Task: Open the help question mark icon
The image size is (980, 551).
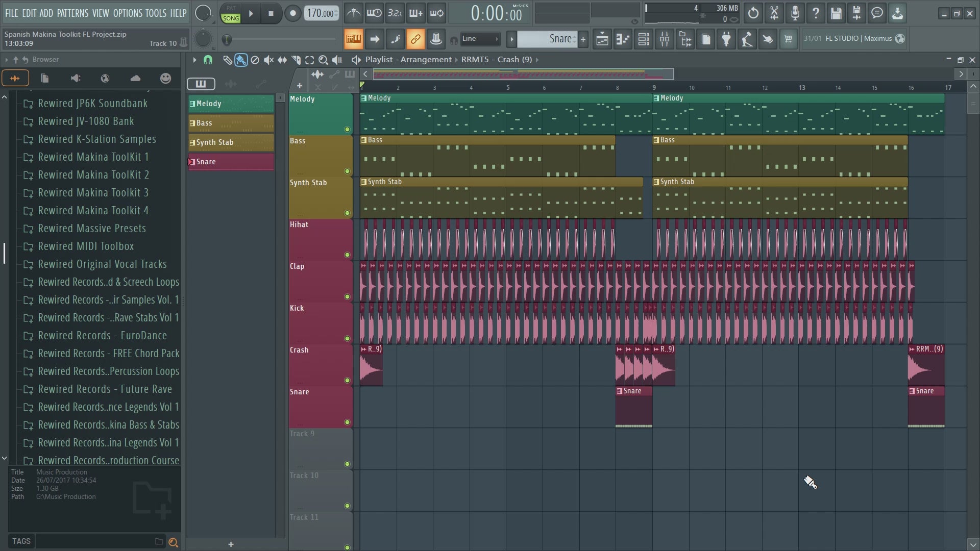Action: pos(816,13)
